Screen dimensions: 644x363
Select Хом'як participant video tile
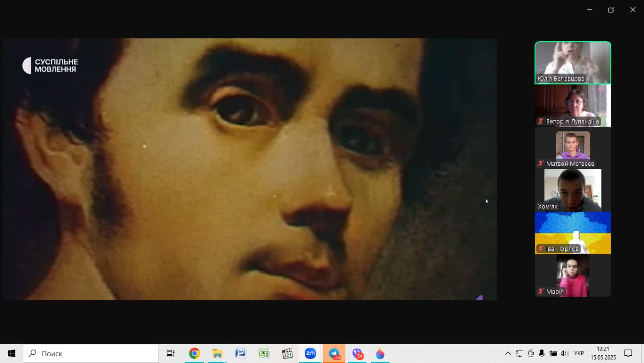point(573,190)
